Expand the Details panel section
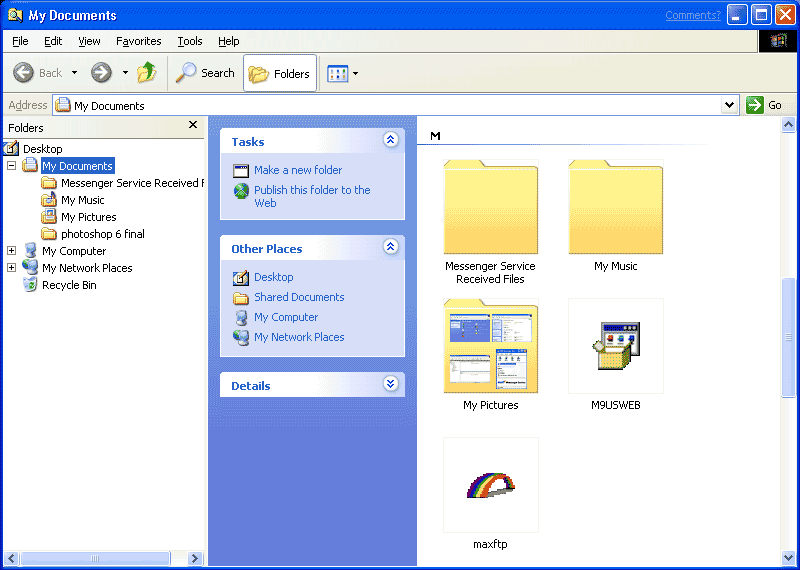 [x=391, y=385]
